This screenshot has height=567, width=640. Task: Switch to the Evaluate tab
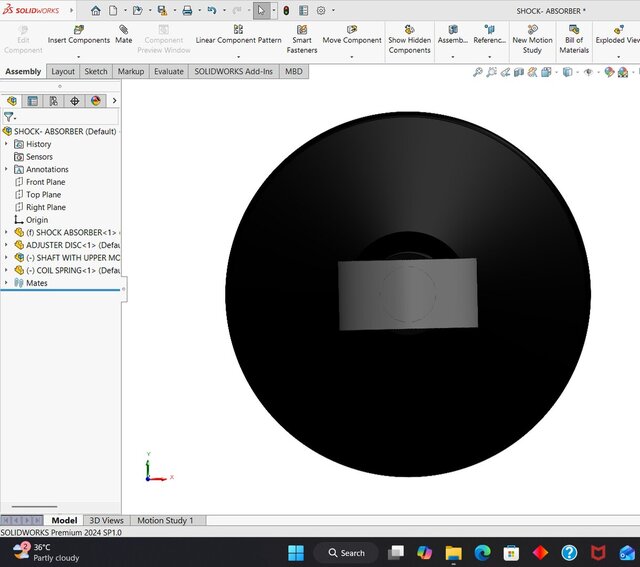point(169,71)
